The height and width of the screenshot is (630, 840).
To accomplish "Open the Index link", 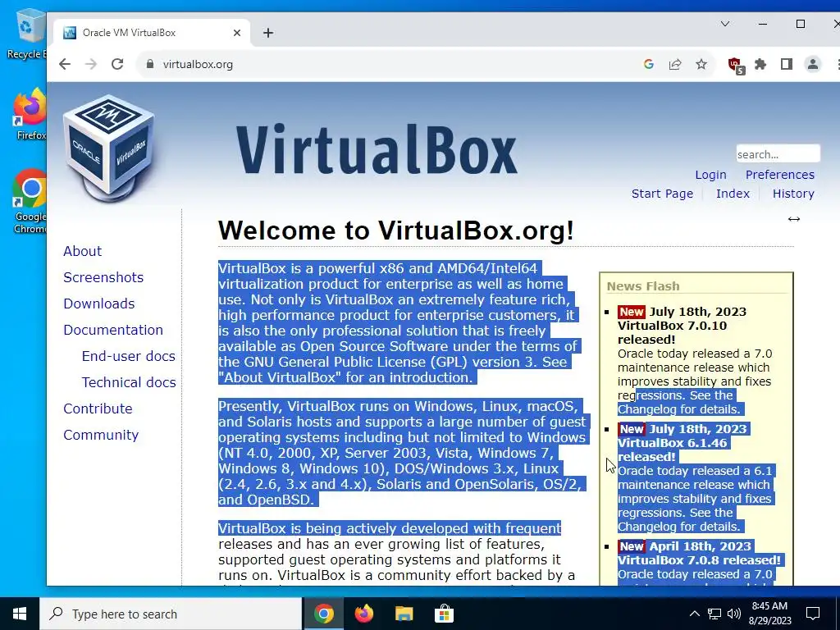I will (x=733, y=194).
